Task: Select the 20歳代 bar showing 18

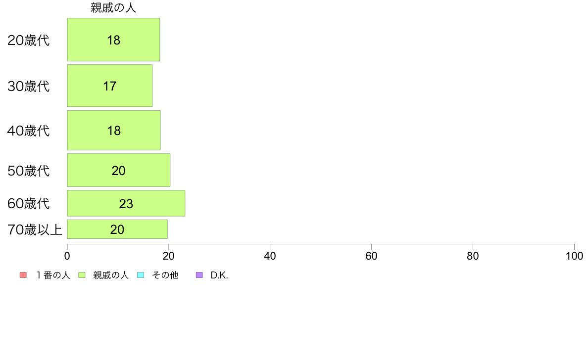Action: point(114,40)
